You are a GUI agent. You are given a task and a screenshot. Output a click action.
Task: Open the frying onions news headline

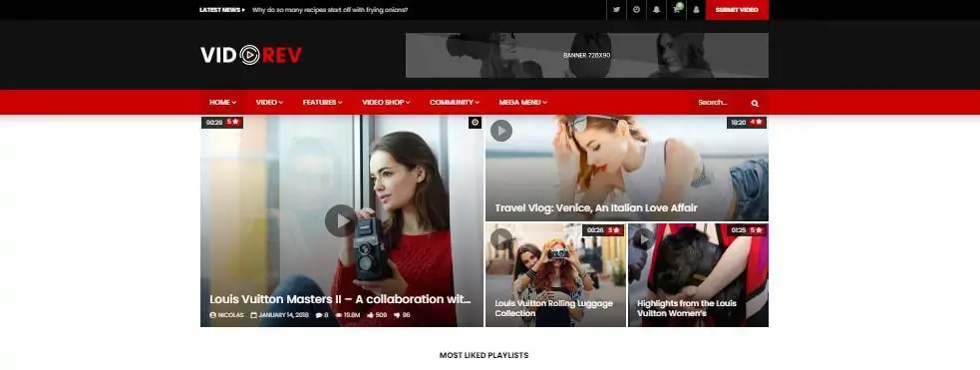(330, 10)
